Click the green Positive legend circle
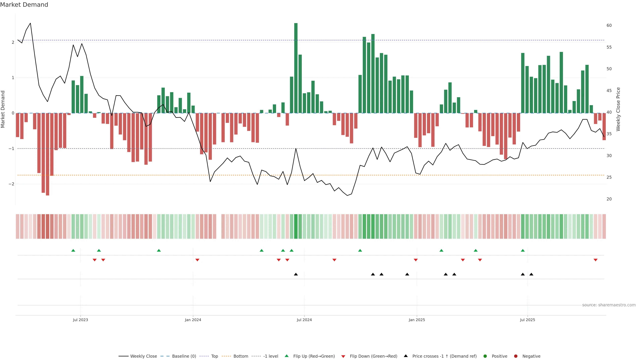Screen dimensions: 644x362 [x=485, y=356]
